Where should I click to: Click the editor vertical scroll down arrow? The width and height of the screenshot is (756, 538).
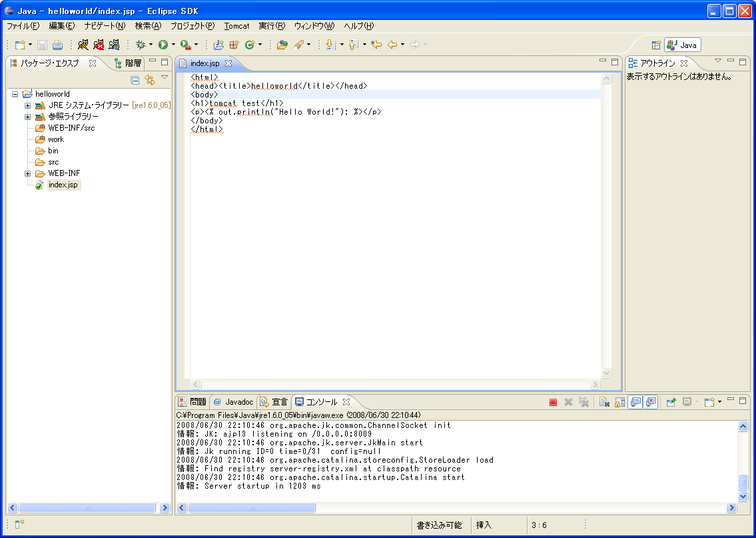607,373
